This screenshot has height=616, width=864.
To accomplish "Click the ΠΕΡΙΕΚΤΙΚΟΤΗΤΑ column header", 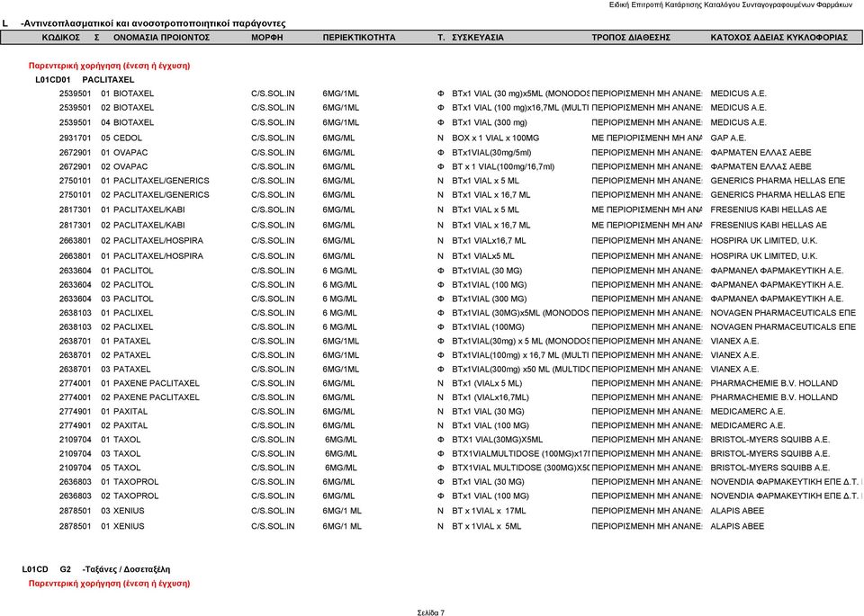I will pos(359,38).
